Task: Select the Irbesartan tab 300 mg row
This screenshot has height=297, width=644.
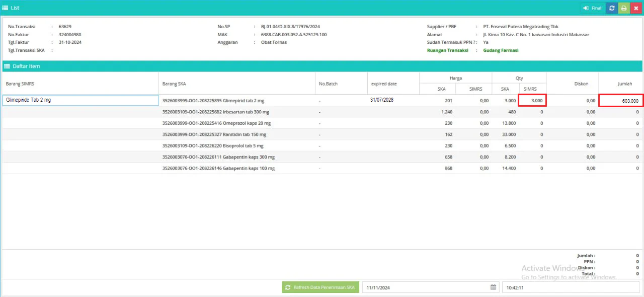Action: [322, 112]
